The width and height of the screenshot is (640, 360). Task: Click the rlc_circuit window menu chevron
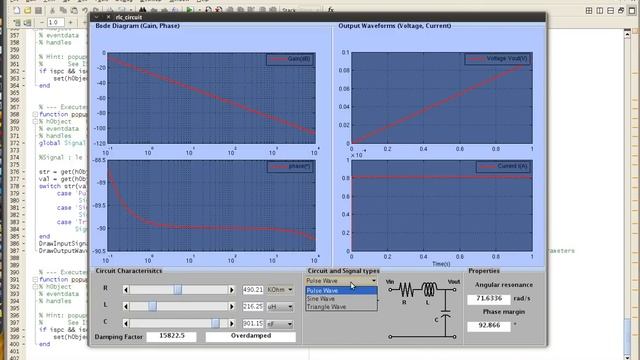click(97, 17)
